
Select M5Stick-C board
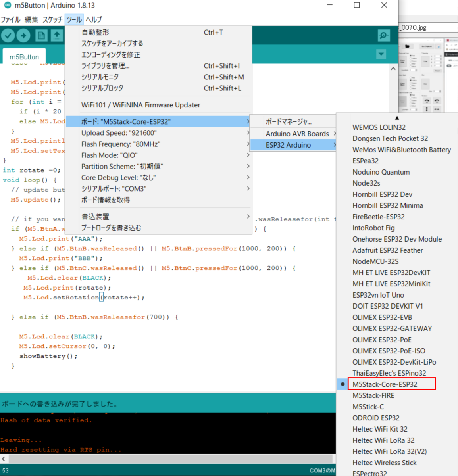pyautogui.click(x=397, y=407)
